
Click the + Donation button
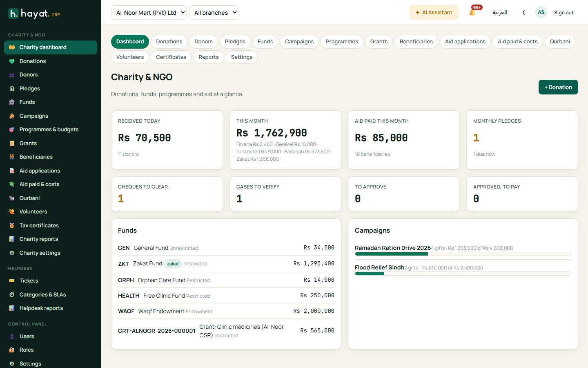[x=558, y=87]
